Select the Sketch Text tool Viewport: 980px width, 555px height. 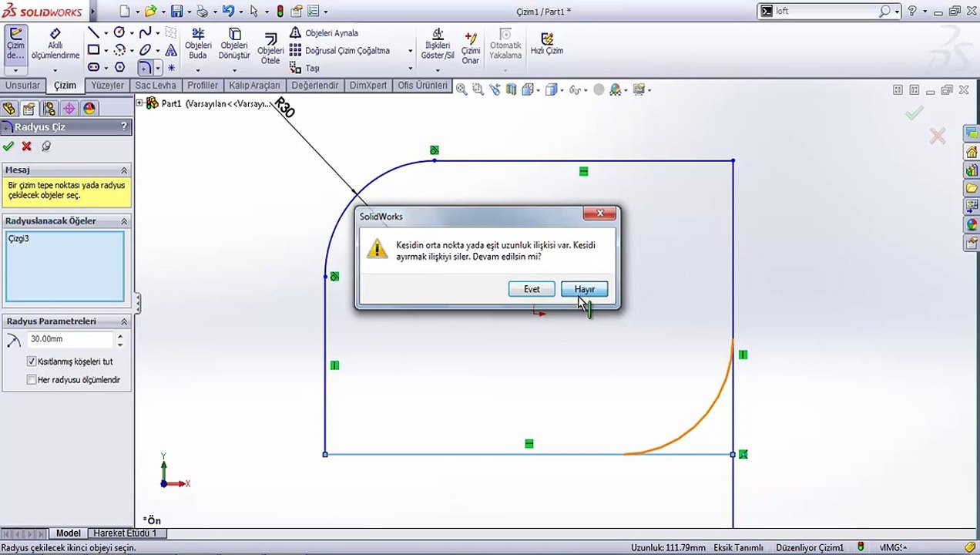point(171,50)
